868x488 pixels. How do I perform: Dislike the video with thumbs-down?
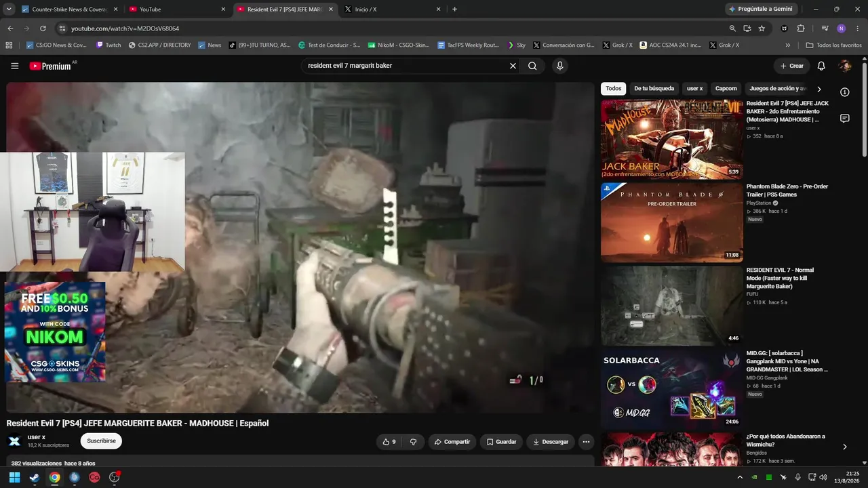413,442
